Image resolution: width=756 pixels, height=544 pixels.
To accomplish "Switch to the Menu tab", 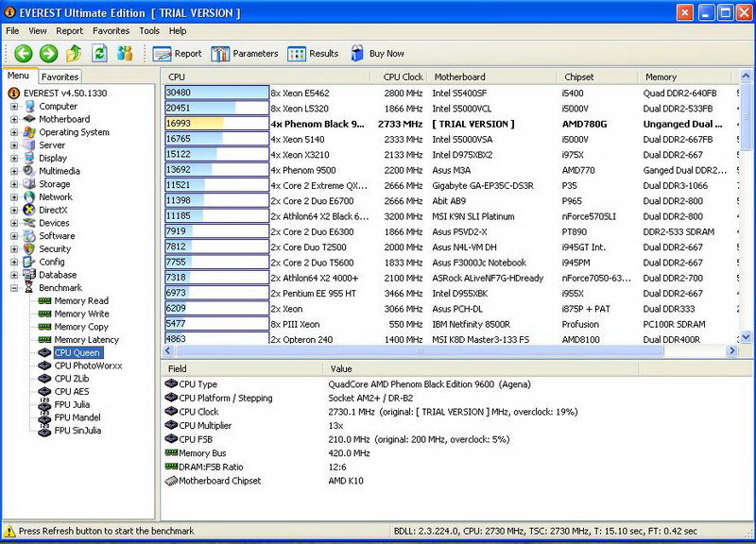I will click(x=18, y=76).
